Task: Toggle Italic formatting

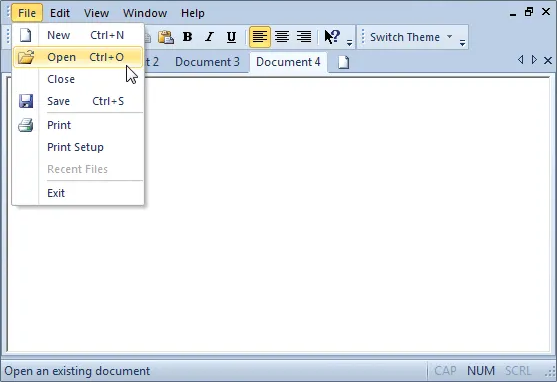Action: [210, 37]
